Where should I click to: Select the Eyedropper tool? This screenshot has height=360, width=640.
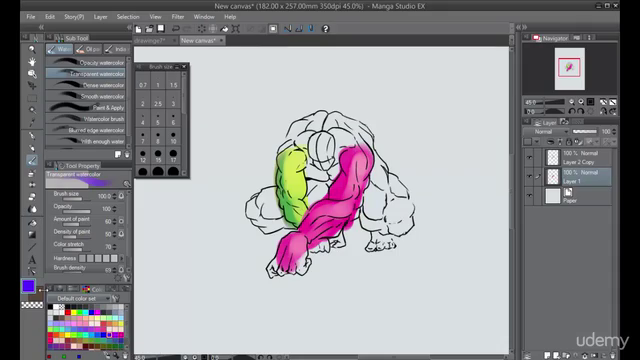(x=32, y=122)
